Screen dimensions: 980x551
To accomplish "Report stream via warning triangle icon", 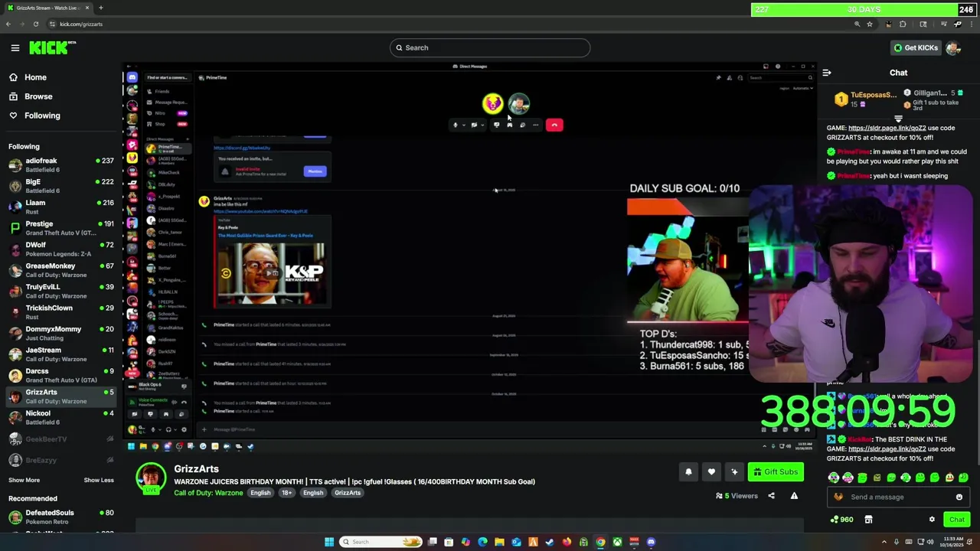I will point(794,496).
